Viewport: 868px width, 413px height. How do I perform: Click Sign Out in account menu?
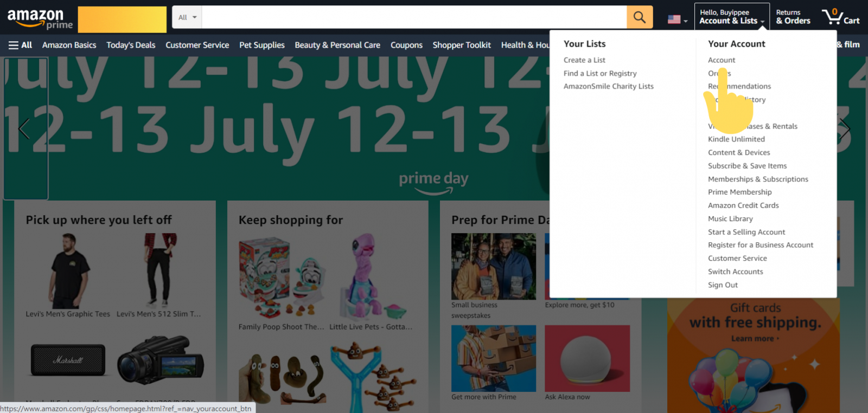(x=723, y=285)
